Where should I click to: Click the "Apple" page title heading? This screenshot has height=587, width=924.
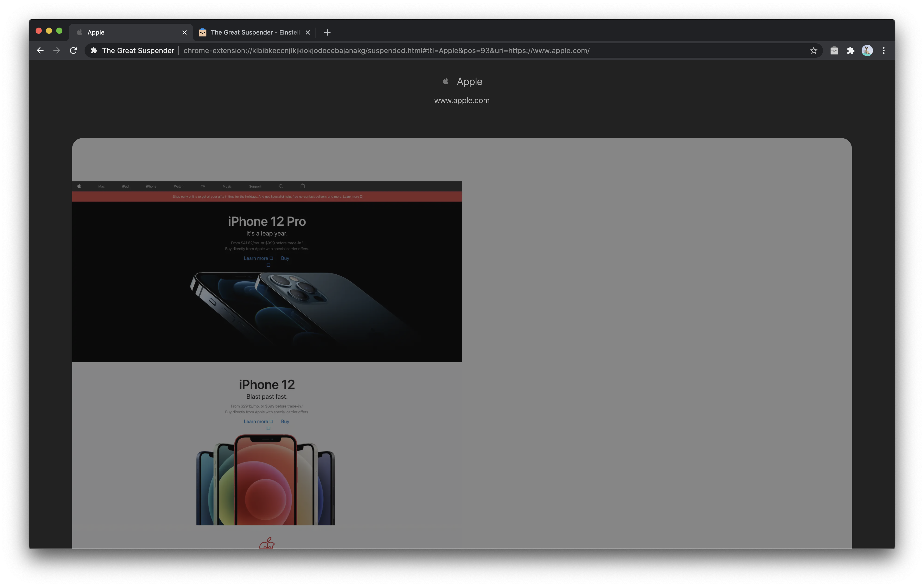pos(469,82)
